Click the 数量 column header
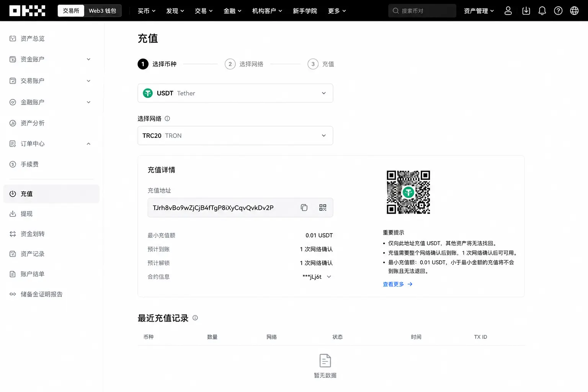Screen dimensions: 588x392 click(212, 337)
